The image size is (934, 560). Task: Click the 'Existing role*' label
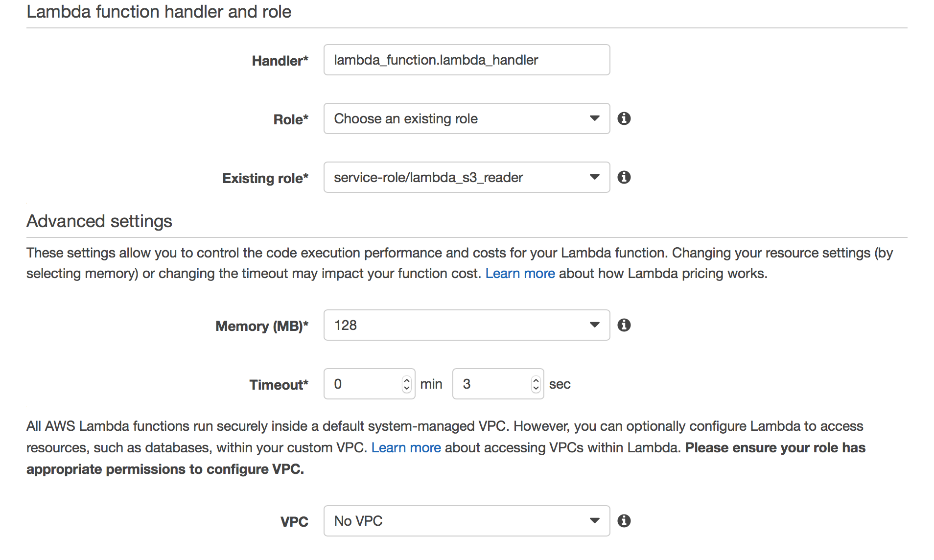click(265, 178)
